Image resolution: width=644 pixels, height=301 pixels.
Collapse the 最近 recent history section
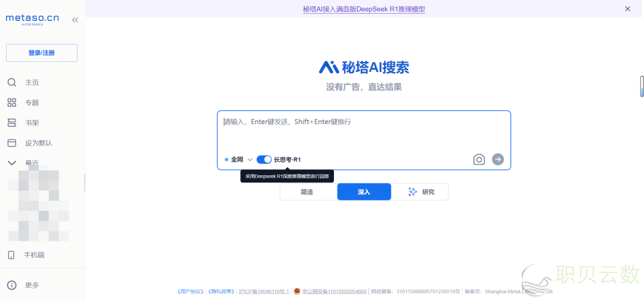pos(11,162)
